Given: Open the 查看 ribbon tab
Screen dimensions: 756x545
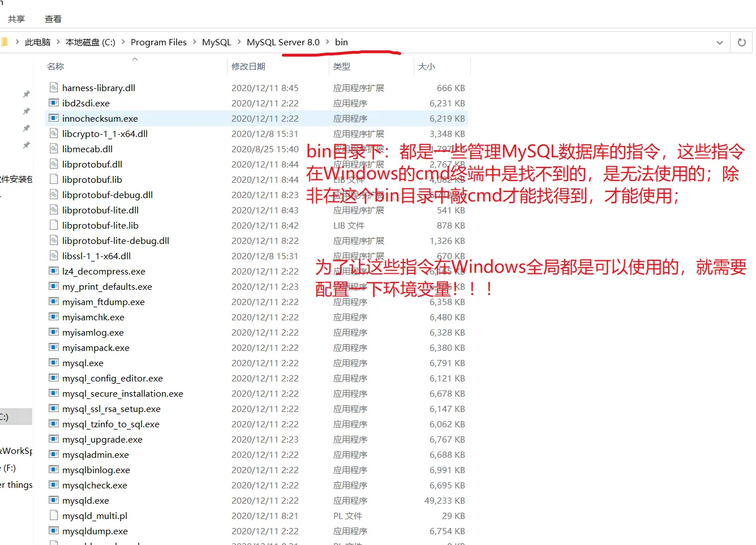Looking at the screenshot, I should pos(53,19).
